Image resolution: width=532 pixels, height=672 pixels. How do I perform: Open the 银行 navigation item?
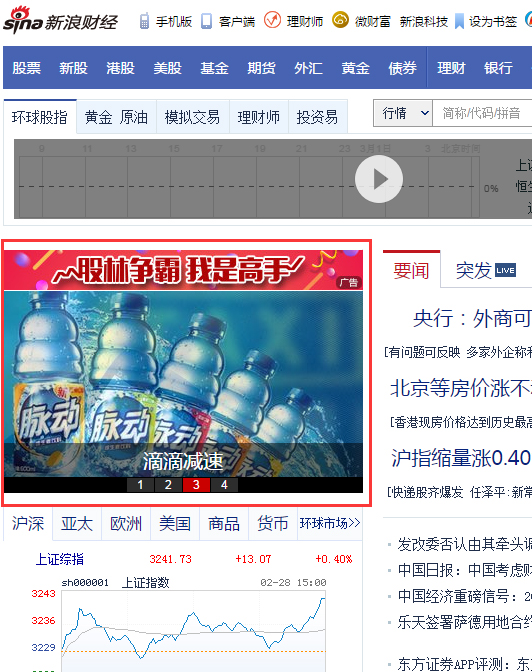pyautogui.click(x=498, y=68)
